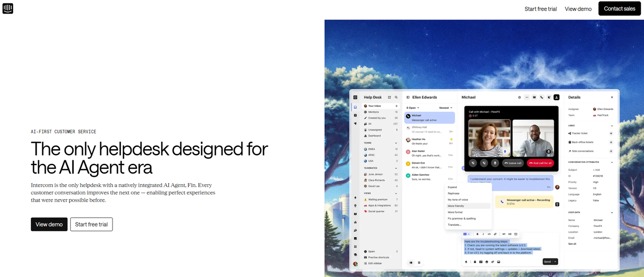Click the user avatar at bottom of left rail

coord(355,264)
